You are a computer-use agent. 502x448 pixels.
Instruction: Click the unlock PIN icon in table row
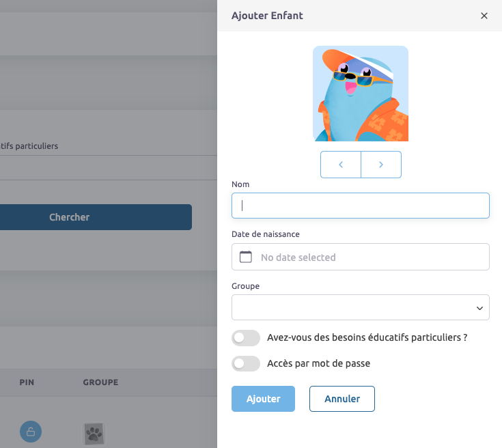[31, 432]
